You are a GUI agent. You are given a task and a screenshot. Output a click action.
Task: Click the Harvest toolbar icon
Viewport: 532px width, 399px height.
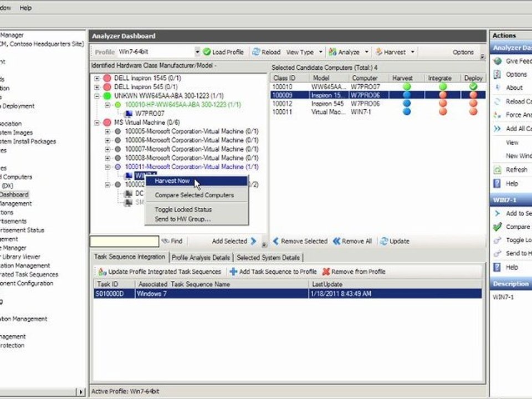pos(379,52)
